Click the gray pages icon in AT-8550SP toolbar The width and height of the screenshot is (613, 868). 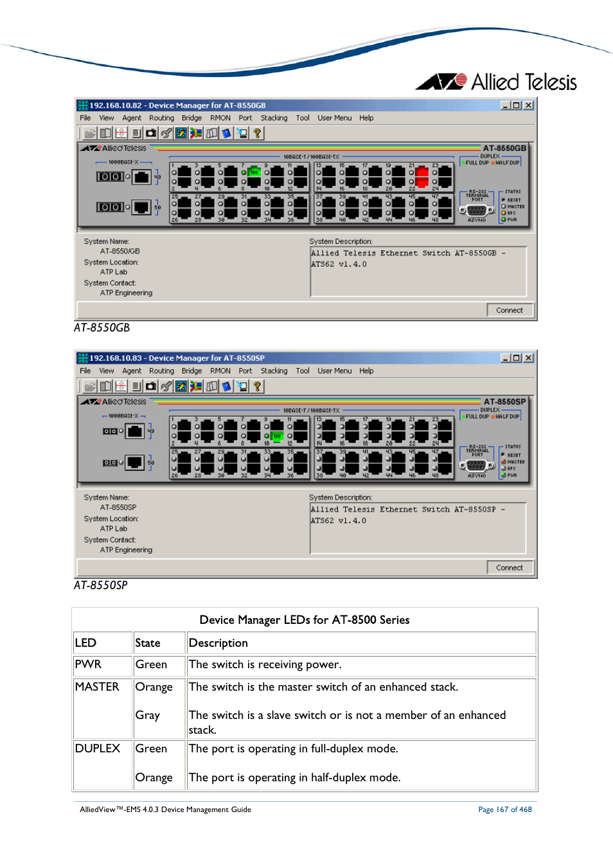pos(211,386)
